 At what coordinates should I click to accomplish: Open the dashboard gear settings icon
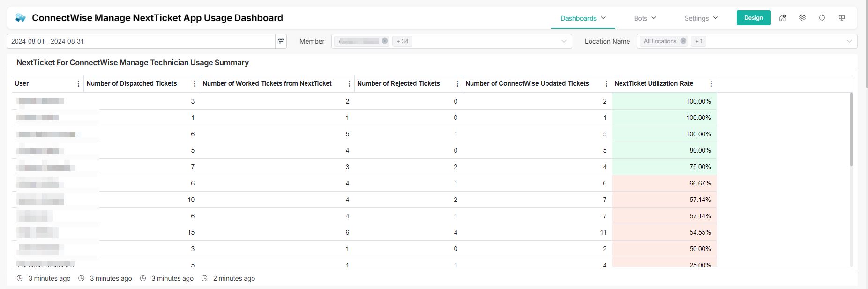click(x=802, y=18)
